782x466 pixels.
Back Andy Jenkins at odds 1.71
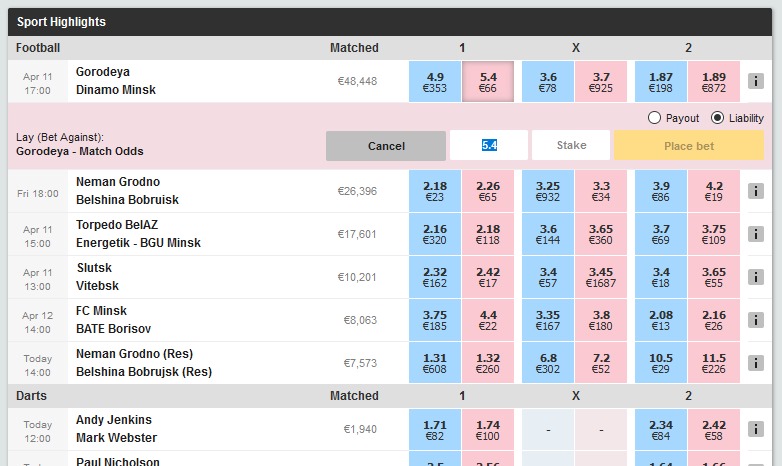(x=435, y=429)
